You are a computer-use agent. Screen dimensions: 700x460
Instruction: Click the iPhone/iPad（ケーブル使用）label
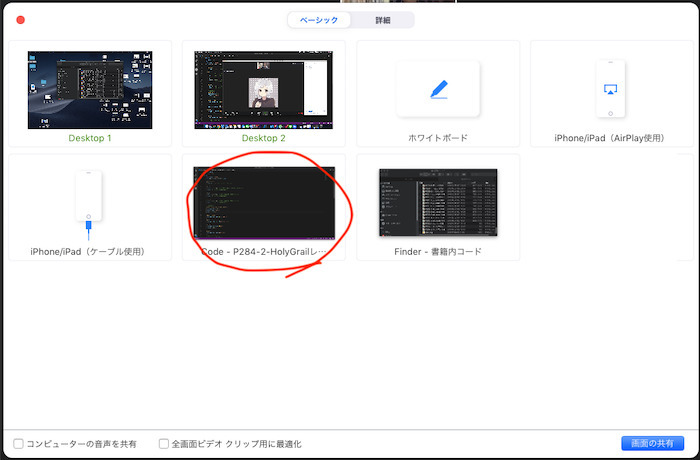(88, 251)
